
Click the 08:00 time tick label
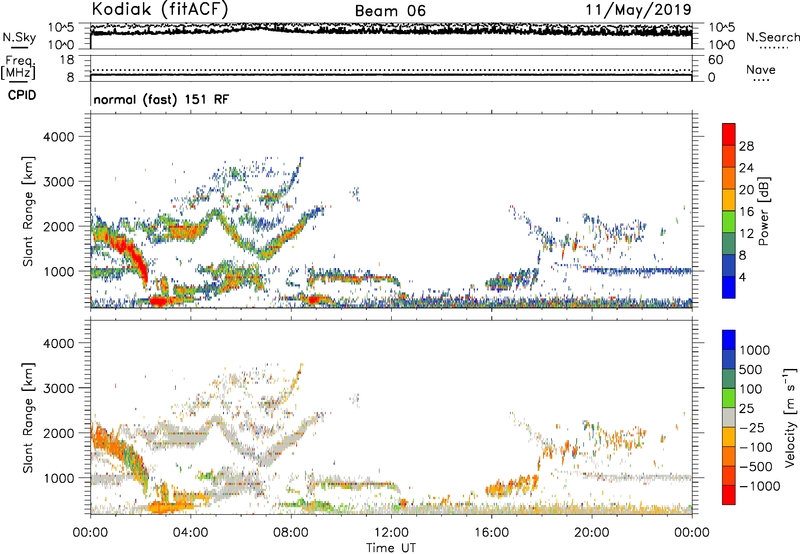pyautogui.click(x=291, y=532)
